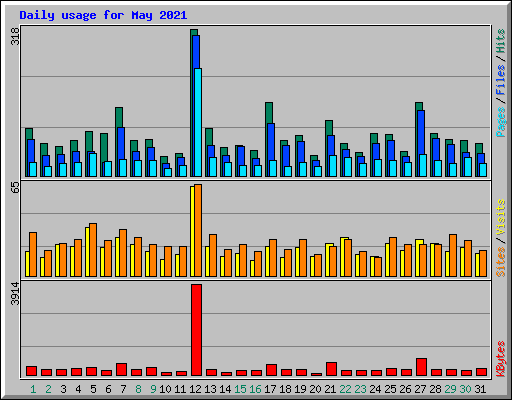512x400 pixels.
Task: Click the 'Pages' legend label
Action: pyautogui.click(x=501, y=122)
